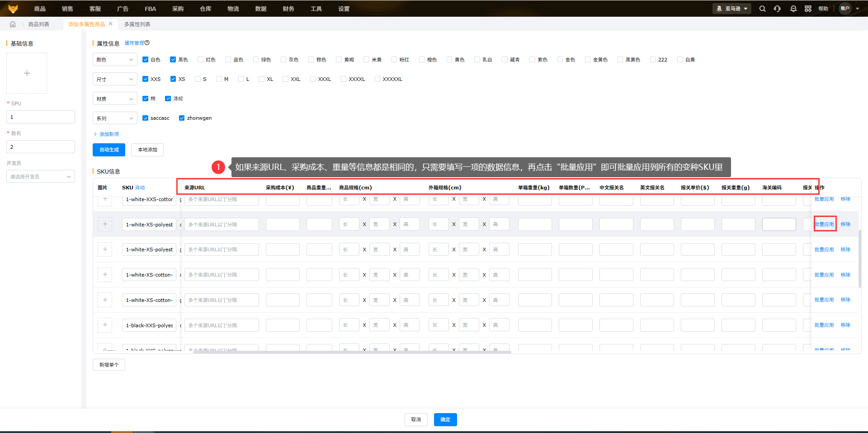Image resolution: width=868 pixels, height=433 pixels.
Task: Expand the account menu arrow
Action: pyautogui.click(x=858, y=9)
